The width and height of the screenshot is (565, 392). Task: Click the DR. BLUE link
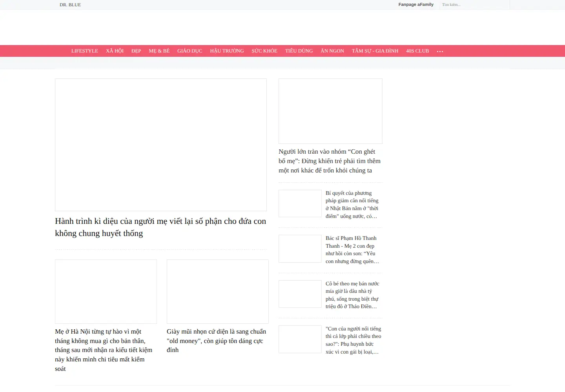coord(70,5)
